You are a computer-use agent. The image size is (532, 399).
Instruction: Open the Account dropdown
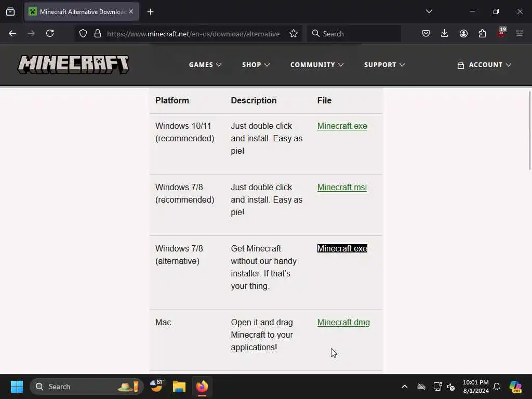point(484,65)
